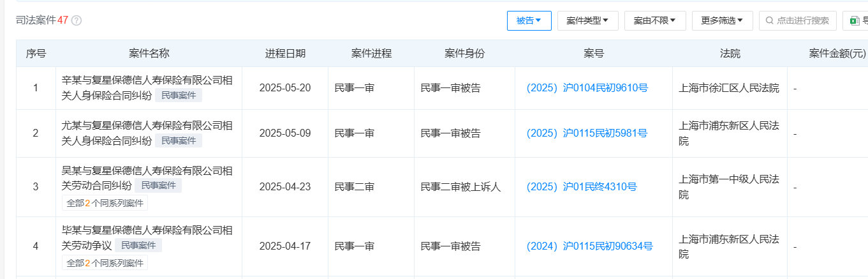Open the 被告 filter dropdown
Viewport: 868px width, 279px height.
click(529, 20)
